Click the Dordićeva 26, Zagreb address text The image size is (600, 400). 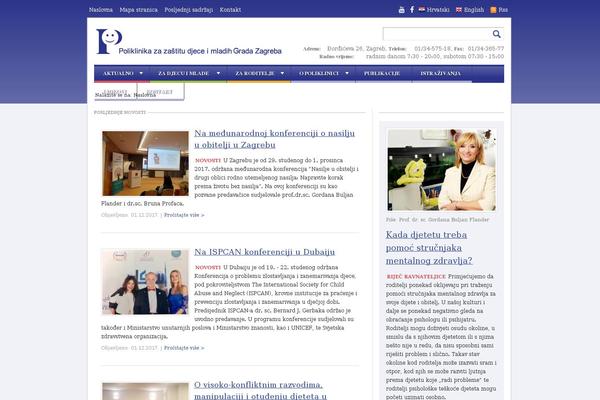(x=356, y=49)
